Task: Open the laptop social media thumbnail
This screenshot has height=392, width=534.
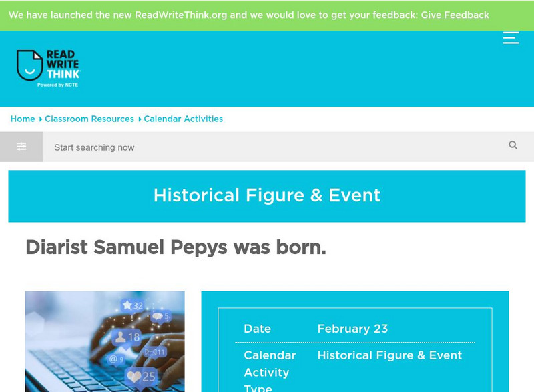Action: [x=105, y=341]
